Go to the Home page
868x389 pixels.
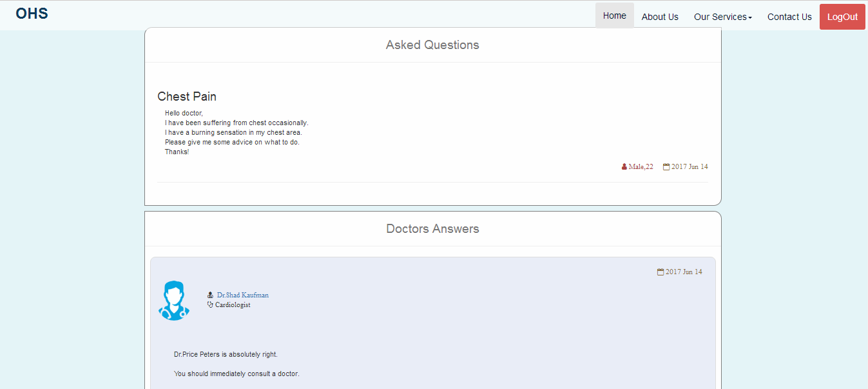[615, 15]
